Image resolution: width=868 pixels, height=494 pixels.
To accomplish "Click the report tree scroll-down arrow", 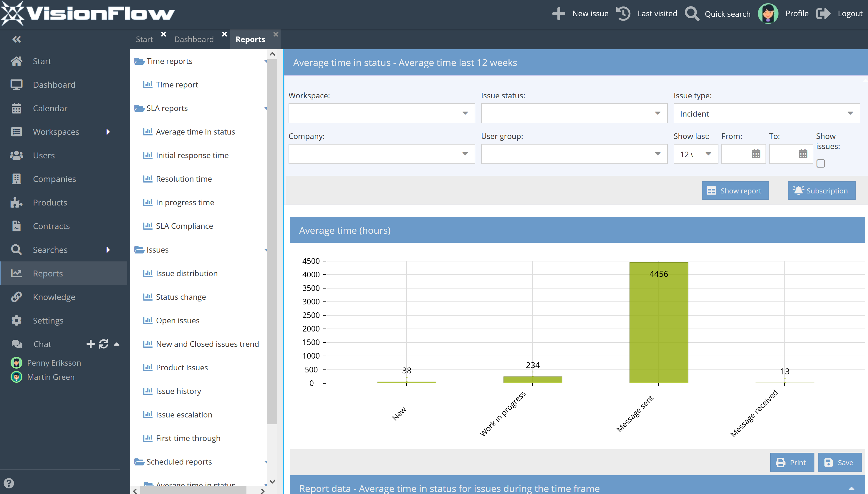I will click(x=272, y=481).
